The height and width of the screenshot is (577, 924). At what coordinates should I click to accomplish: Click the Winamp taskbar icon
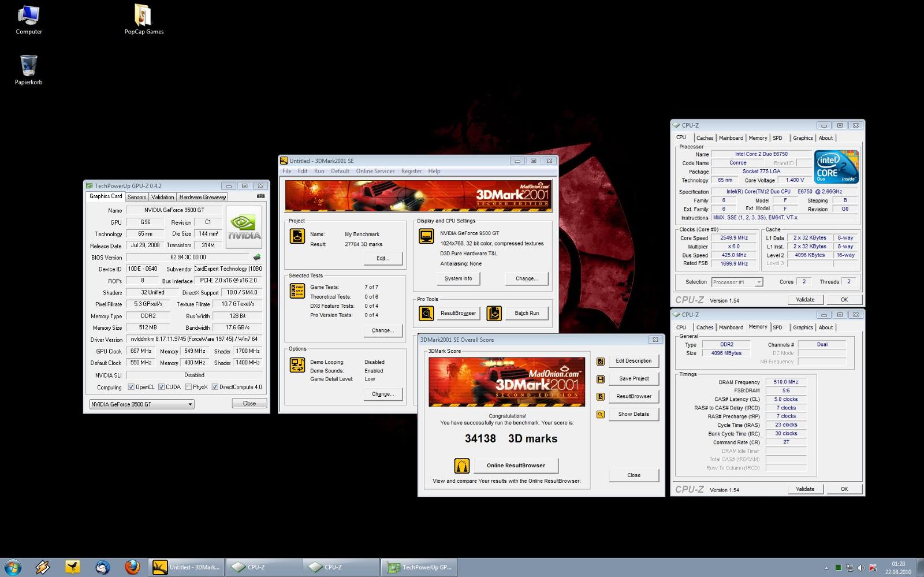coord(43,567)
